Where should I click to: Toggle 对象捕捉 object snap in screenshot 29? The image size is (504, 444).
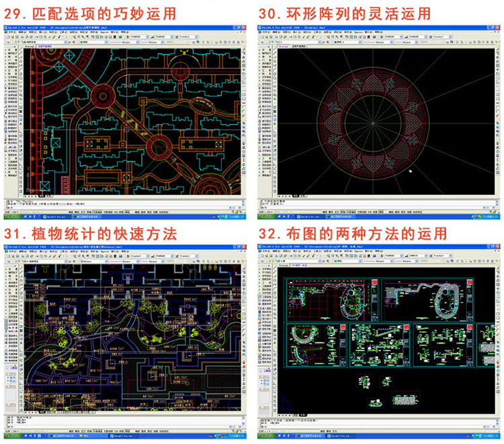pos(97,212)
